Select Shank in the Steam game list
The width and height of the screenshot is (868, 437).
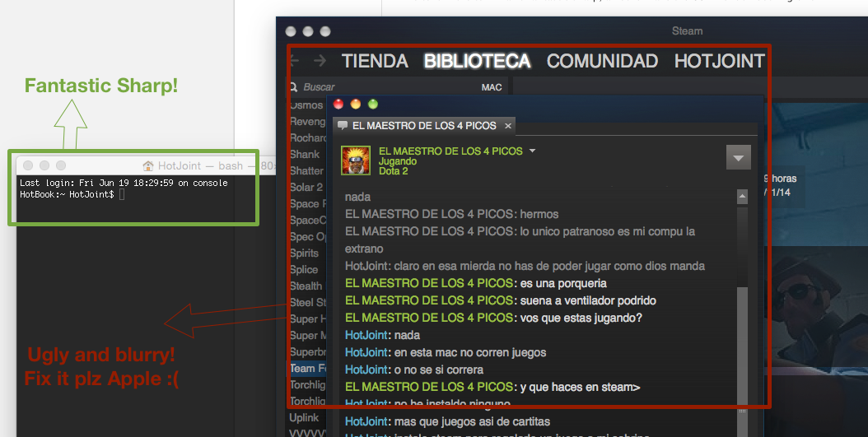305,155
